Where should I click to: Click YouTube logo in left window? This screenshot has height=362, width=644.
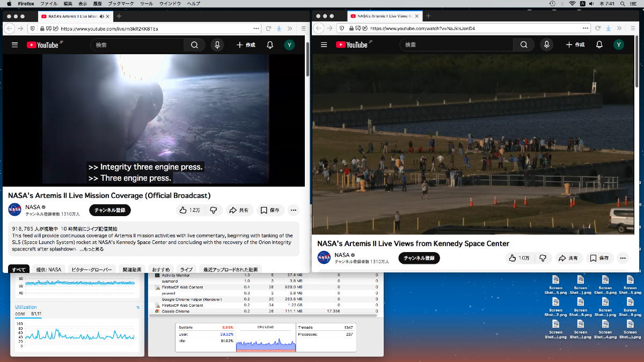pyautogui.click(x=44, y=45)
